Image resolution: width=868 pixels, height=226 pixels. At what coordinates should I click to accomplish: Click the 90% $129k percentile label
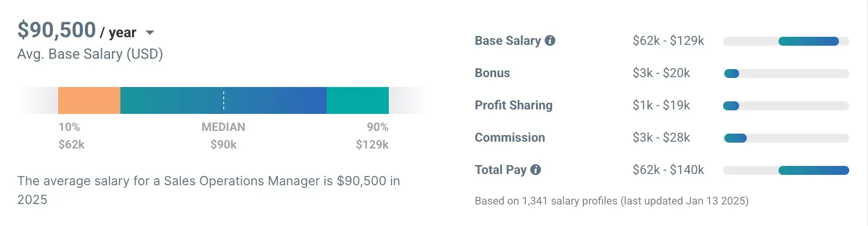coord(373,135)
